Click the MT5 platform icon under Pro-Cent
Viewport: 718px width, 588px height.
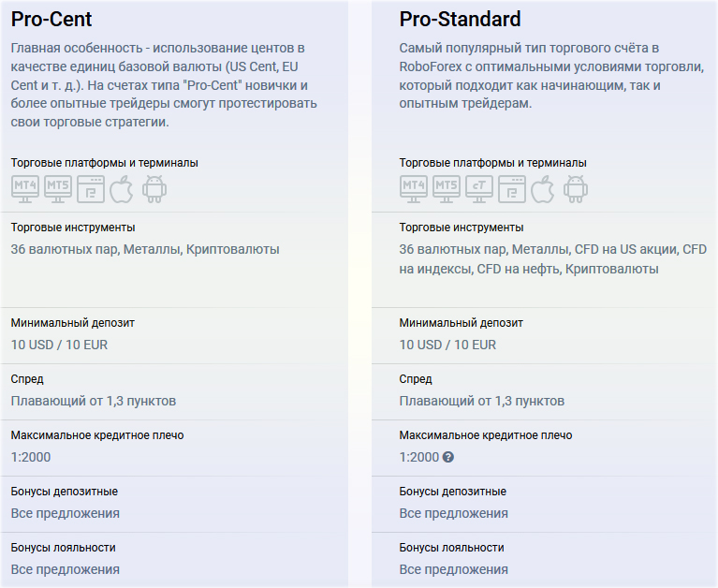click(58, 187)
